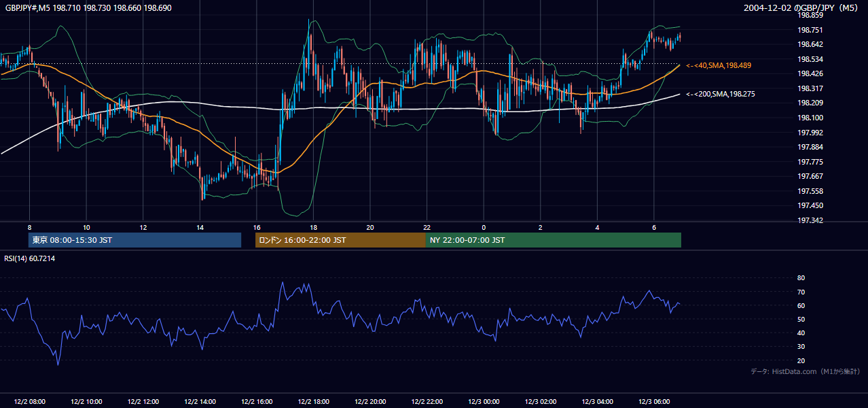The image size is (868, 408).
Task: Select the 200 SMA 198.275 label
Action: [721, 94]
